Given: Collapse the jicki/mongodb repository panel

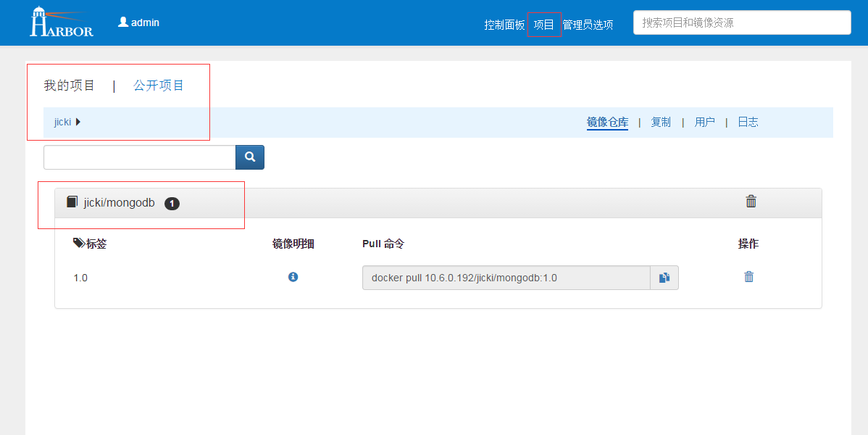Looking at the screenshot, I should (x=120, y=203).
